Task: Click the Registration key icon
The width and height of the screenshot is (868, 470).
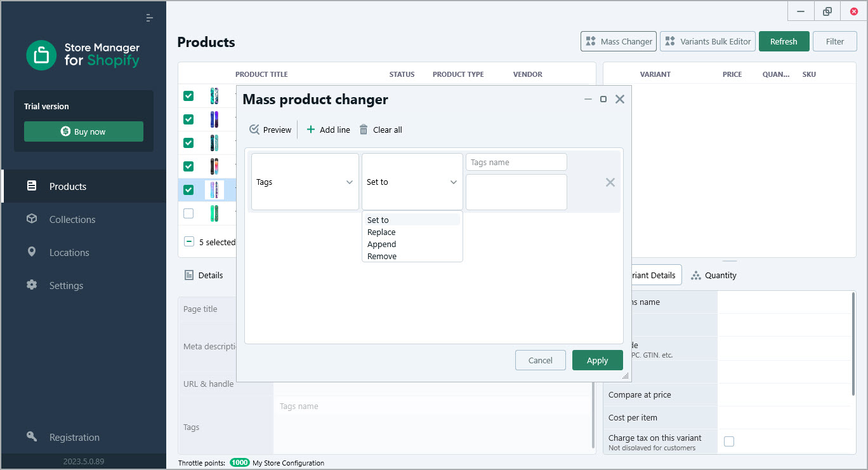Action: click(32, 436)
